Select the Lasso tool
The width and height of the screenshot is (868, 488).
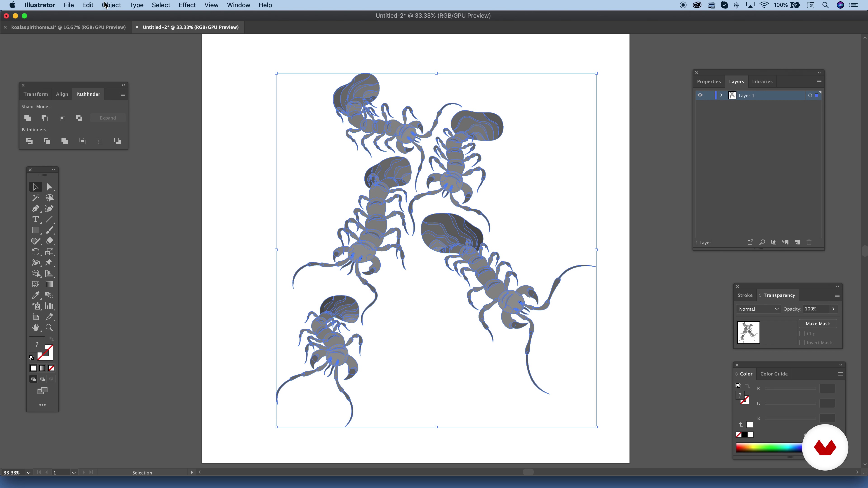pos(49,198)
